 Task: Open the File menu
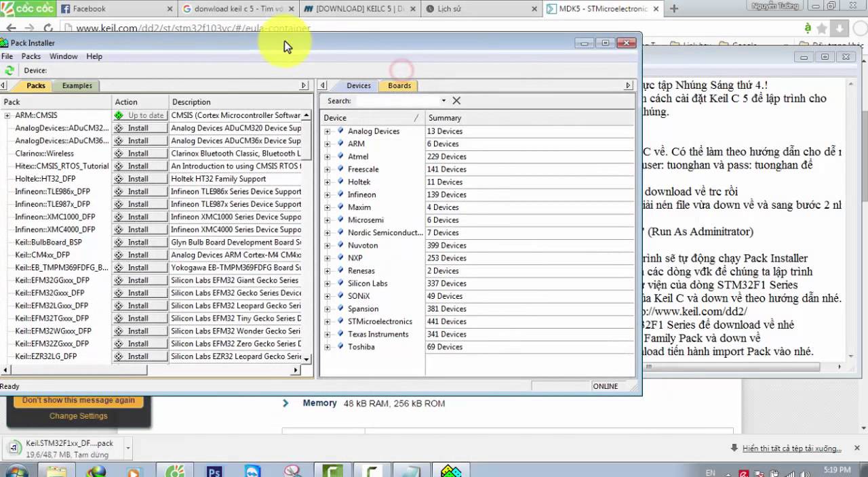(7, 56)
